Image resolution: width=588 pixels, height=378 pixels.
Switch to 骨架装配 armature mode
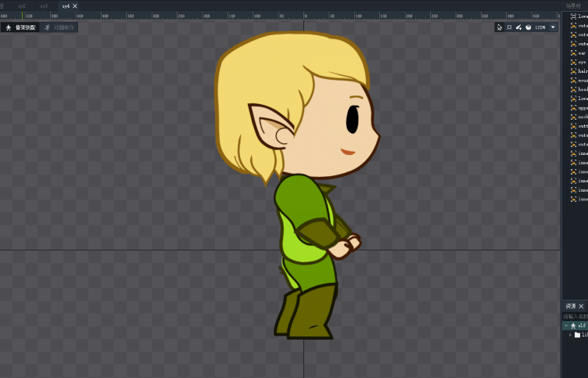20,27
